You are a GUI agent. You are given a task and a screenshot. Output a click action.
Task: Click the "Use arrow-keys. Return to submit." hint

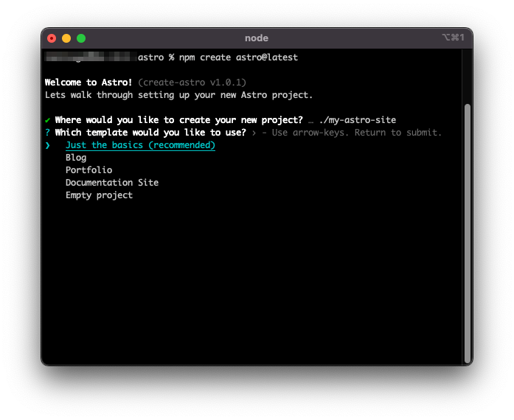click(x=357, y=133)
